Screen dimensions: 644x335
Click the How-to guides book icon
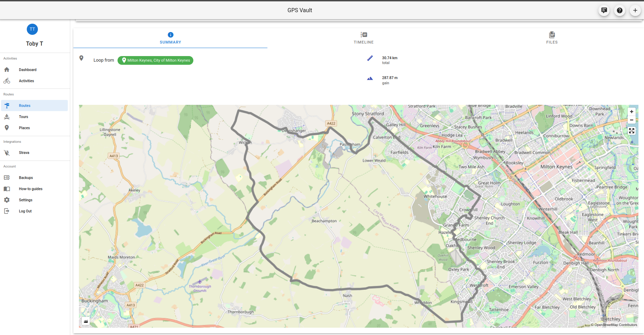click(x=7, y=189)
